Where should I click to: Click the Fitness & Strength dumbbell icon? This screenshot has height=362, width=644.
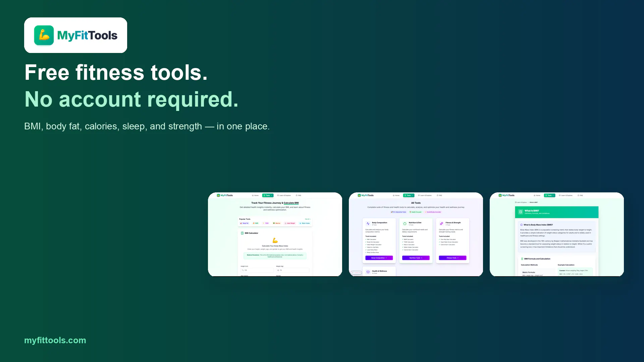(x=441, y=224)
